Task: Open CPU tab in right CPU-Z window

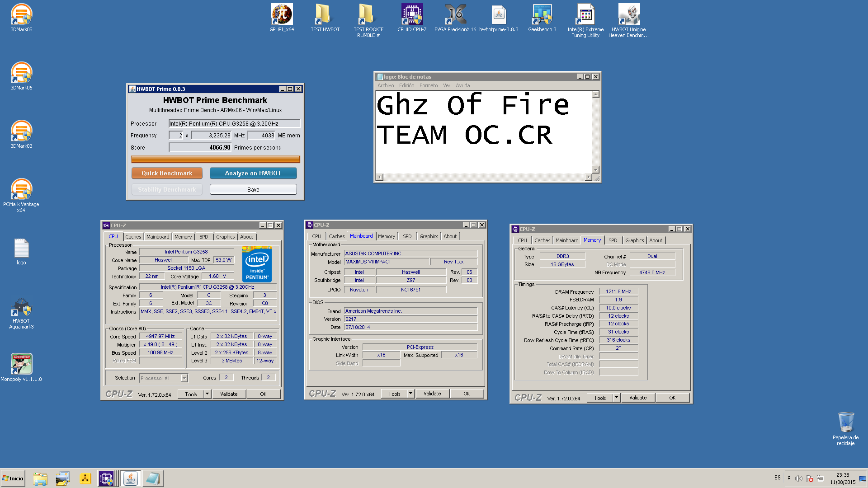Action: pyautogui.click(x=522, y=240)
